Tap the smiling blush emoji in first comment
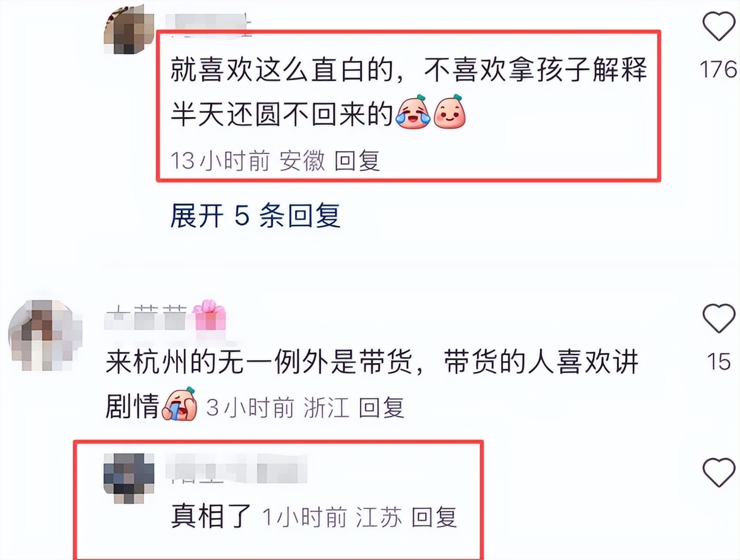 [450, 112]
